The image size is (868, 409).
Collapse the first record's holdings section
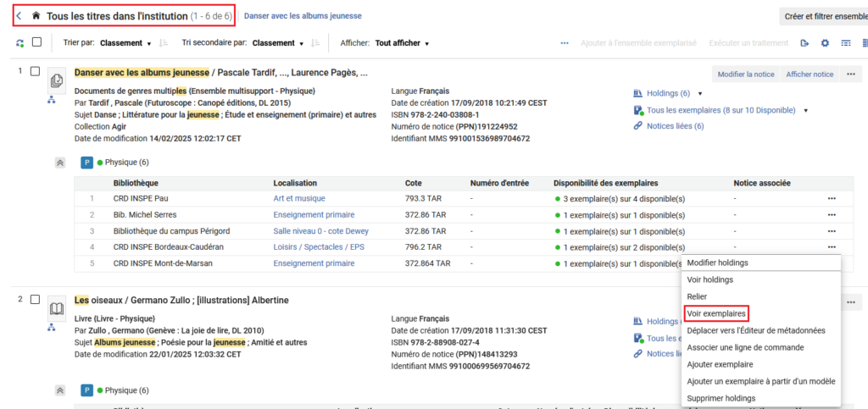tap(60, 163)
